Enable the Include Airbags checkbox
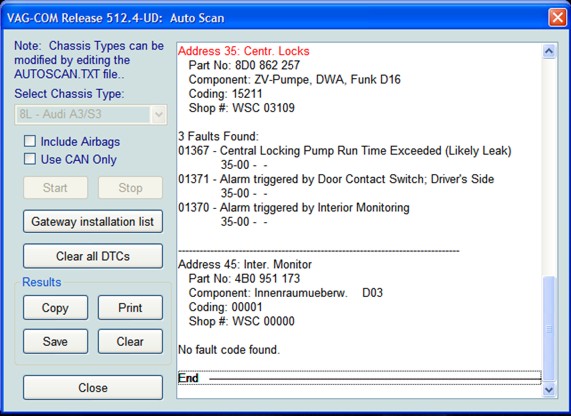 click(x=30, y=141)
